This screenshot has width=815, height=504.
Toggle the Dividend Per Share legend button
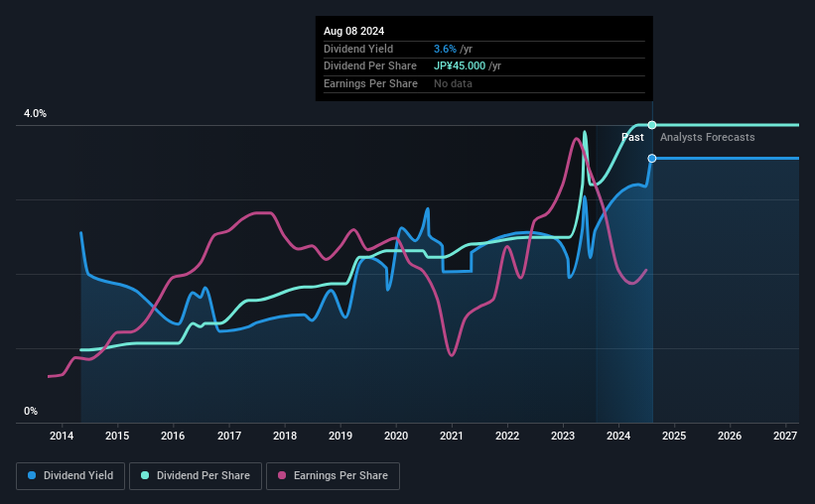click(196, 476)
